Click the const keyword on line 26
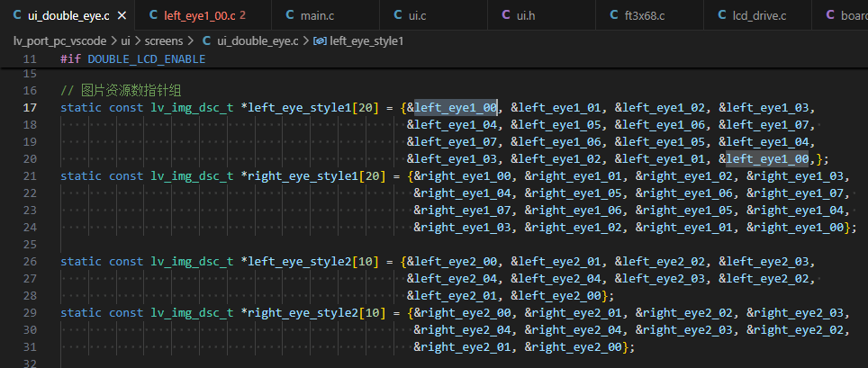 pyautogui.click(x=126, y=261)
